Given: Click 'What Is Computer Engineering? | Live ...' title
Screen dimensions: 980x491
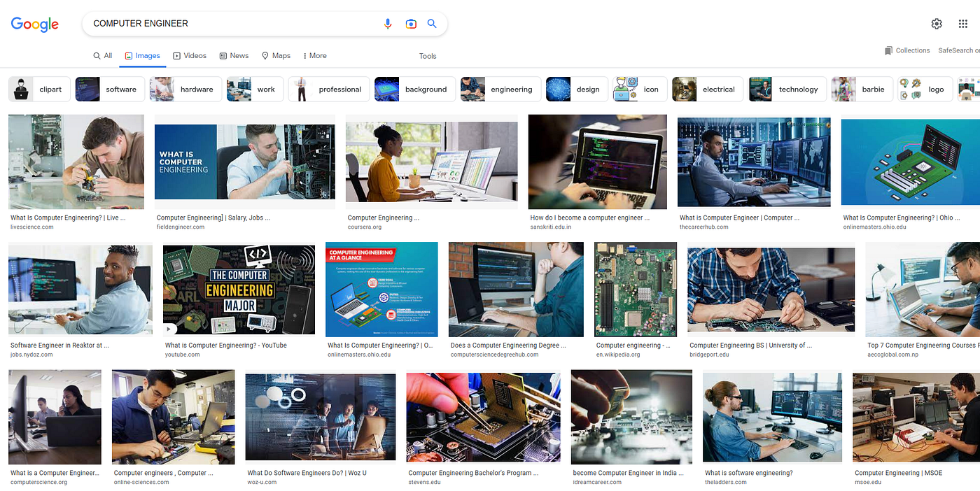Looking at the screenshot, I should (x=68, y=218).
